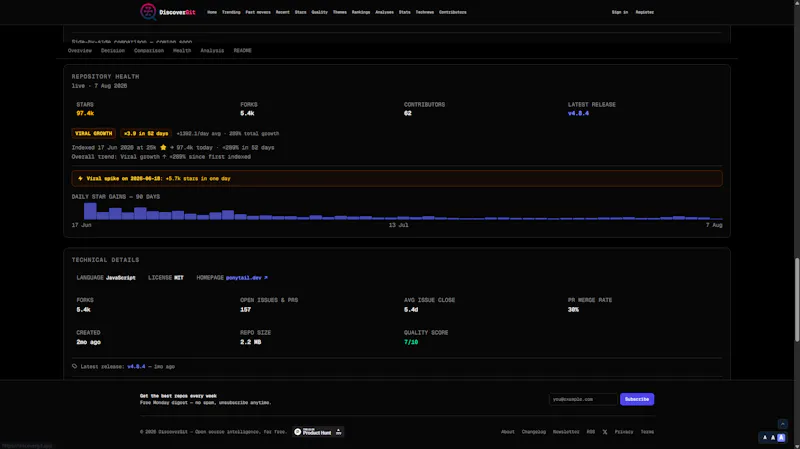Open the Terms footer link

click(x=647, y=432)
